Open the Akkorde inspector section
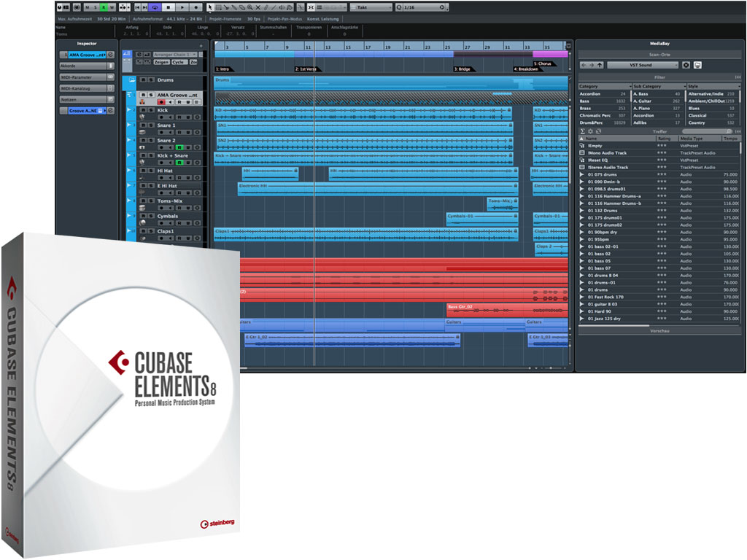This screenshot has height=560, width=747. (86, 66)
